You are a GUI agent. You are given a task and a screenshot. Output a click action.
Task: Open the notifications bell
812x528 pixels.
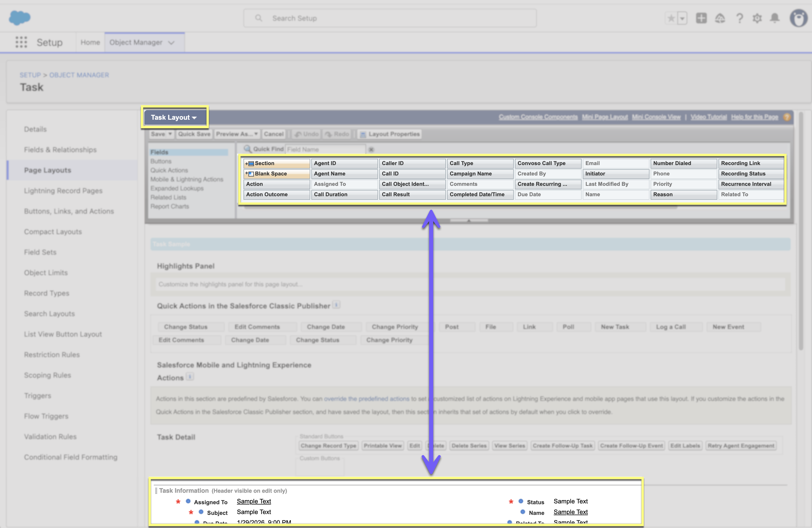[775, 18]
